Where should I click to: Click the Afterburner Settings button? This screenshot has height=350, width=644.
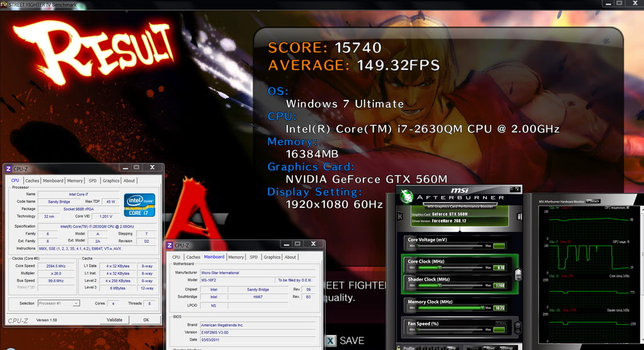coord(506,348)
